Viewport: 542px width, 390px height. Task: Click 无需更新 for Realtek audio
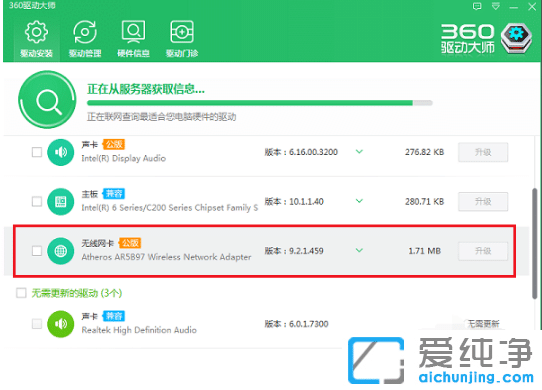(483, 324)
